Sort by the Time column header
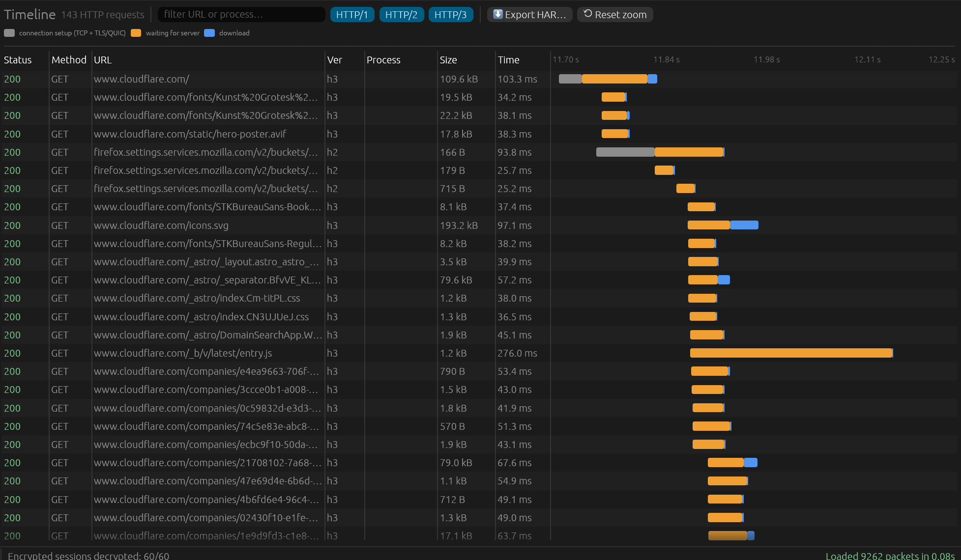This screenshot has height=560, width=961. (508, 60)
